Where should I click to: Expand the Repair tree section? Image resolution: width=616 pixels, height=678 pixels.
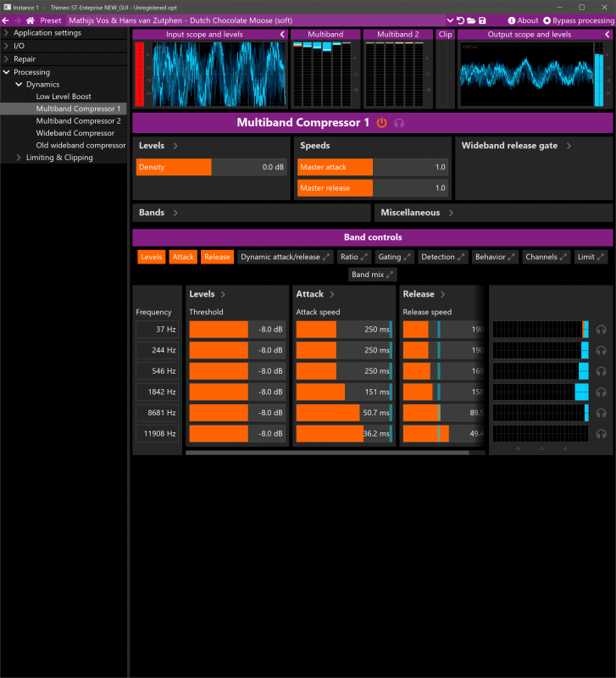click(x=6, y=58)
